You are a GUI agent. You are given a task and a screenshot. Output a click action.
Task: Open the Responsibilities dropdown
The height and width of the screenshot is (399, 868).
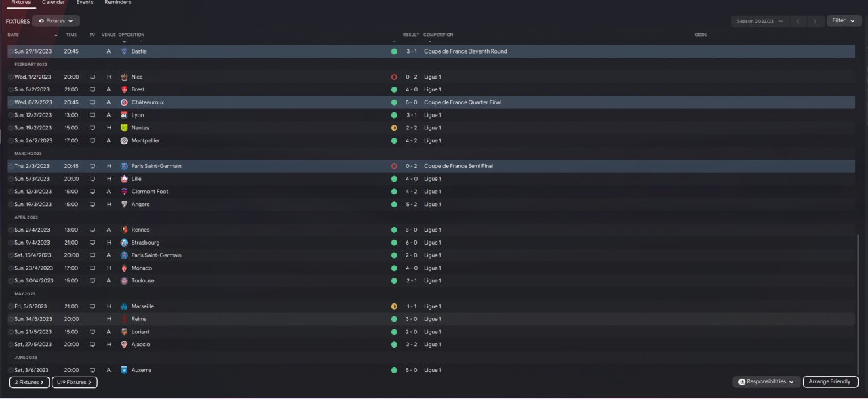pyautogui.click(x=766, y=382)
